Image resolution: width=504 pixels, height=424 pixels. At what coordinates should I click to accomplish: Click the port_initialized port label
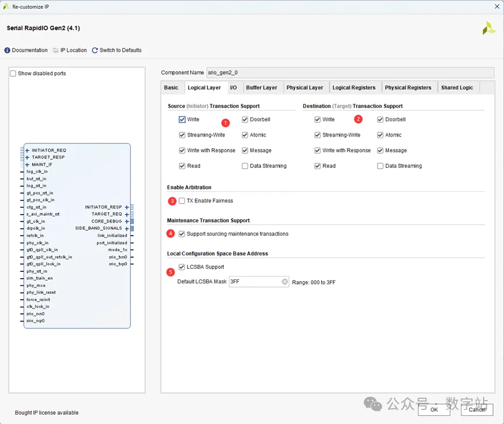(x=112, y=243)
